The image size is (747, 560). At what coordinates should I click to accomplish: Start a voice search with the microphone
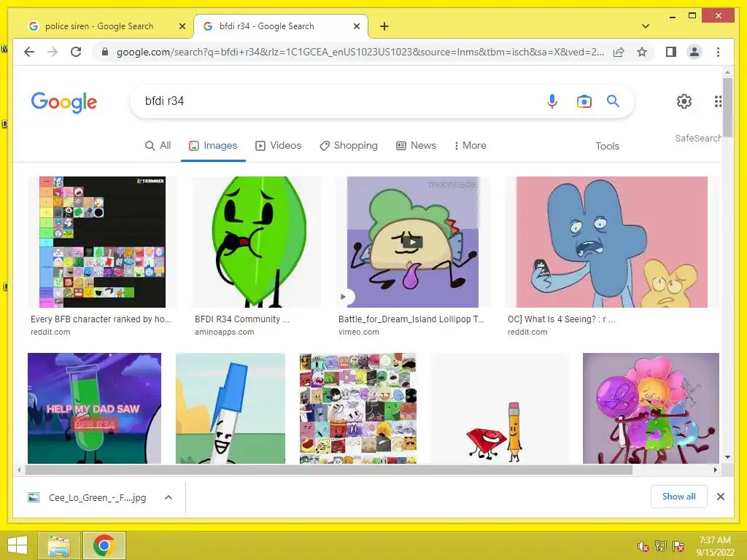(551, 101)
